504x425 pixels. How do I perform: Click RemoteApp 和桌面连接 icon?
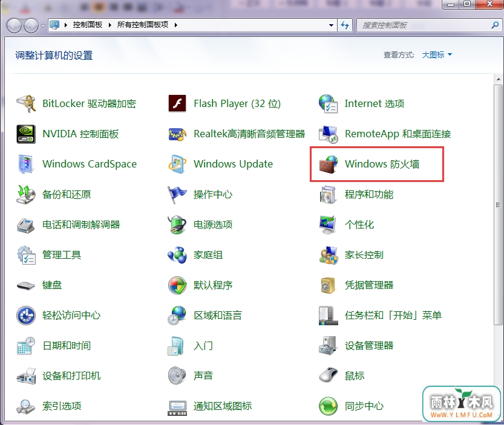click(x=328, y=134)
